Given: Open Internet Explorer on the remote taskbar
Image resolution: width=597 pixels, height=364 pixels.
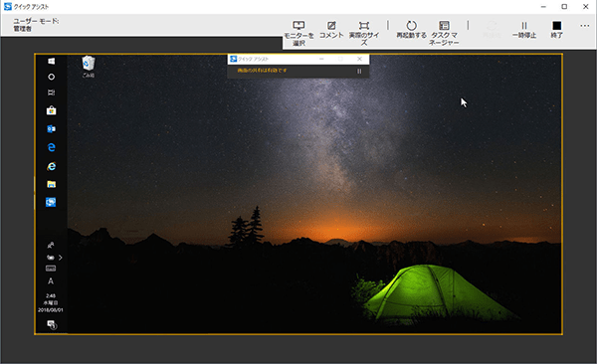Looking at the screenshot, I should click(x=51, y=166).
